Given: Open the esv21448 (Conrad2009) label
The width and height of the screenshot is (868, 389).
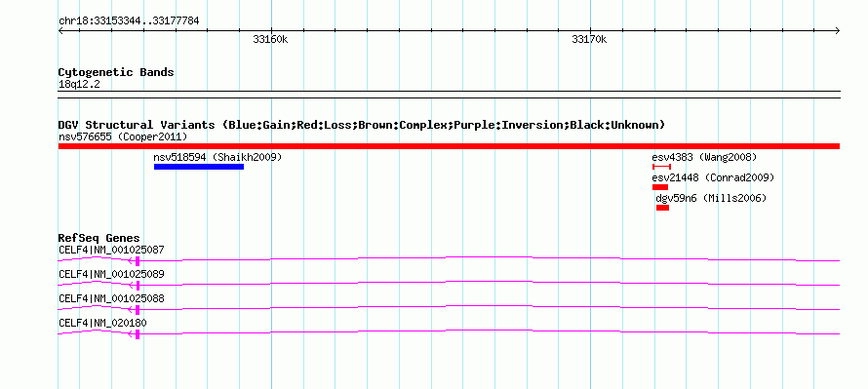Looking at the screenshot, I should click(x=713, y=177).
